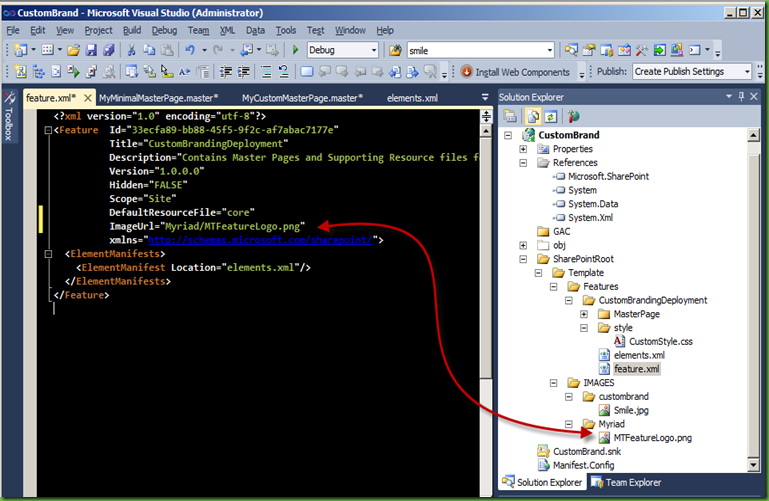The image size is (769, 501).
Task: Start debugging with the green play icon
Action: point(295,50)
